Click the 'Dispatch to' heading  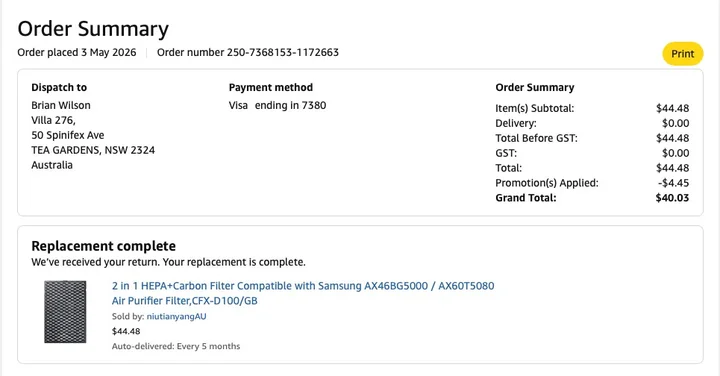click(59, 87)
